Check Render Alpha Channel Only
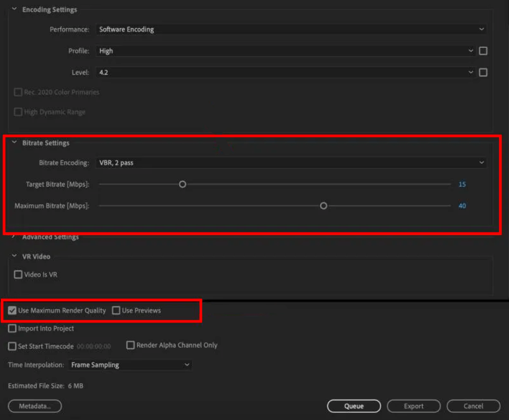Image resolution: width=509 pixels, height=420 pixels. (131, 345)
